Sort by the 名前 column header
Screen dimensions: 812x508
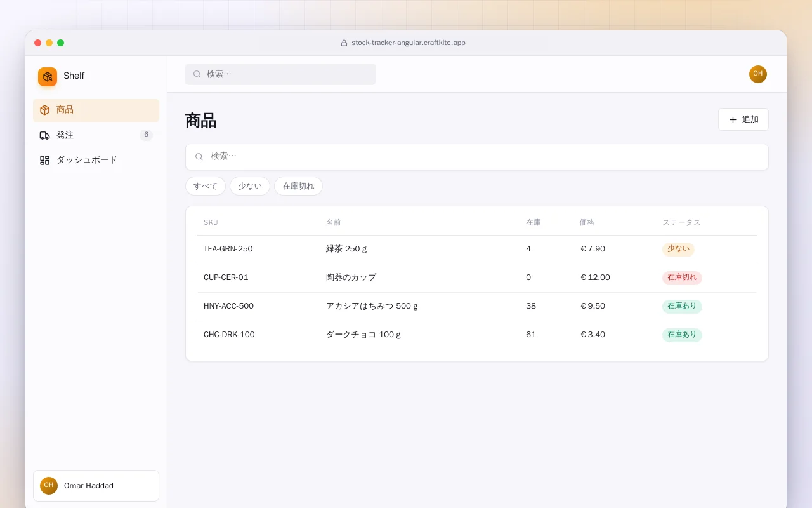pos(334,223)
